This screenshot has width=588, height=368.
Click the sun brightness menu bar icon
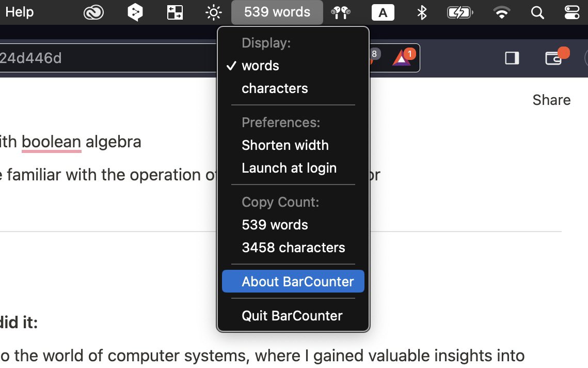click(x=214, y=13)
